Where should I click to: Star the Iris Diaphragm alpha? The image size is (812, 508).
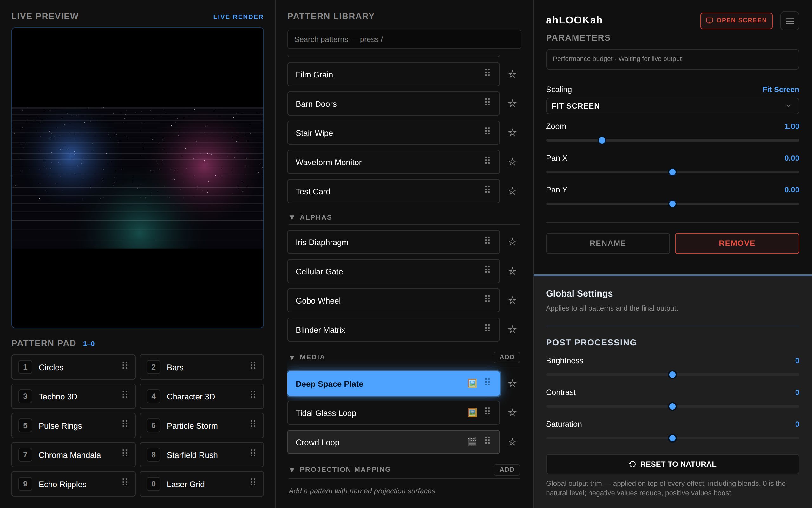512,242
